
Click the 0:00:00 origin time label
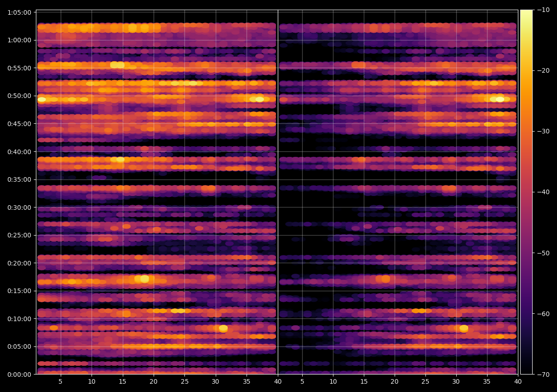19,375
